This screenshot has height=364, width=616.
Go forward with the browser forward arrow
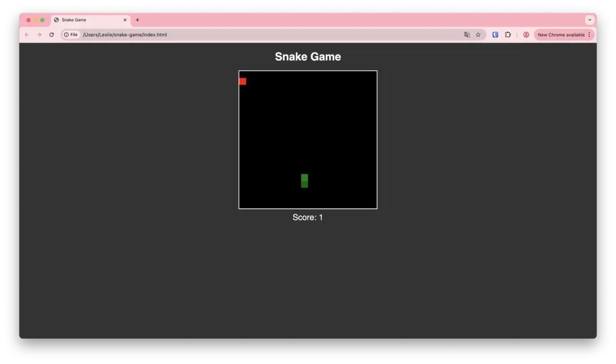coord(39,35)
